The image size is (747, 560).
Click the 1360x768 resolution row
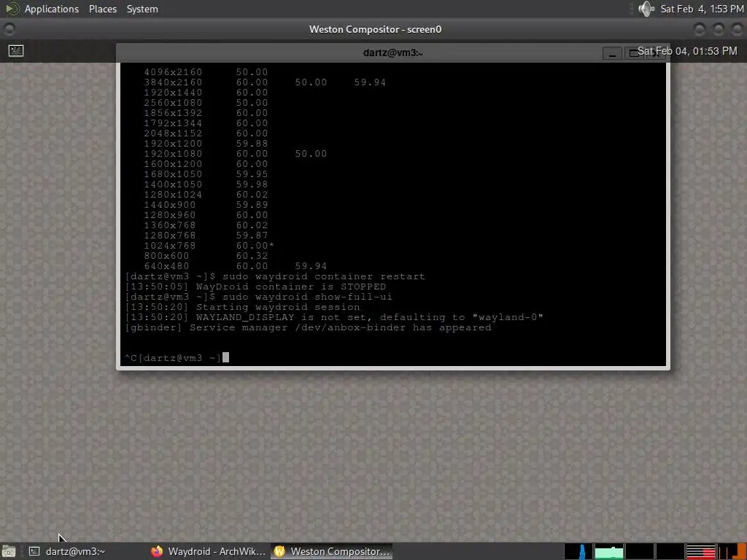206,225
